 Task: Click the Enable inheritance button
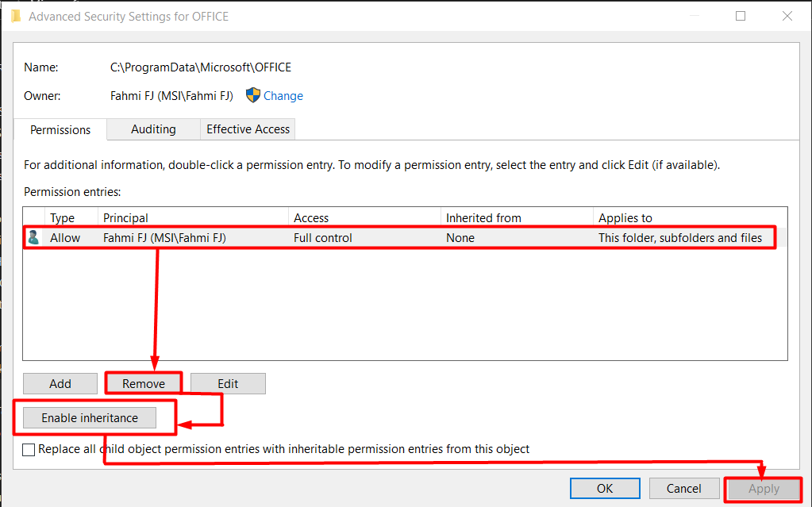coord(90,418)
